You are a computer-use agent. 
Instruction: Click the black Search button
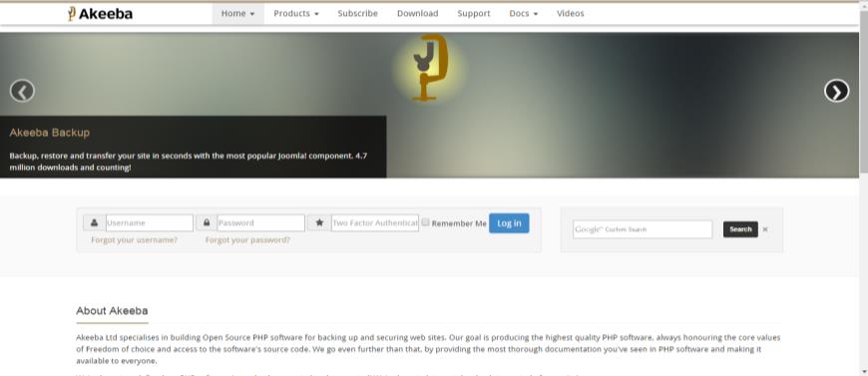click(740, 229)
